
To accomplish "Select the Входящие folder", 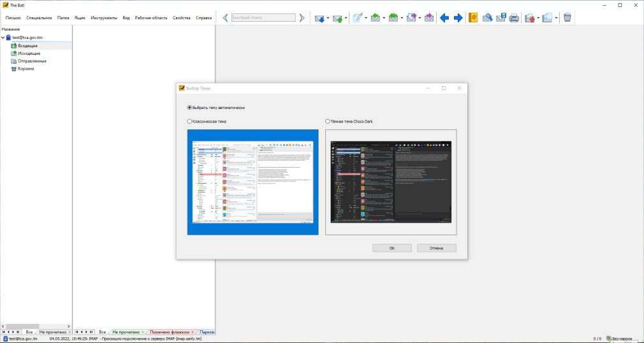I will 27,46.
